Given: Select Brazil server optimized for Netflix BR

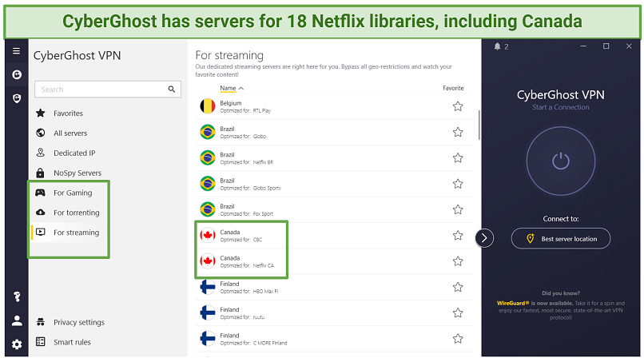Looking at the screenshot, I should tap(334, 158).
